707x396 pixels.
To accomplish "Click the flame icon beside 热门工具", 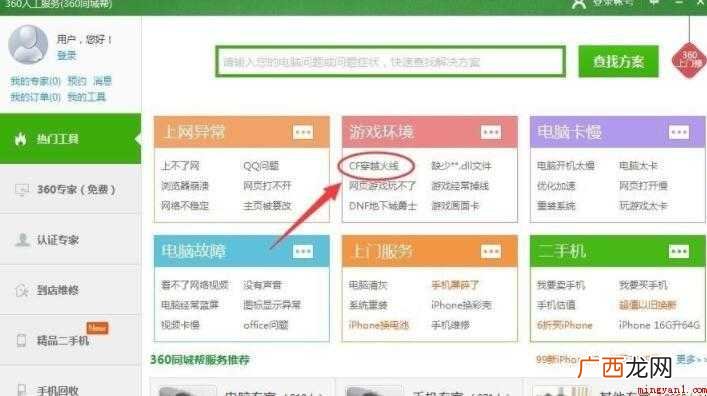I will (x=21, y=139).
